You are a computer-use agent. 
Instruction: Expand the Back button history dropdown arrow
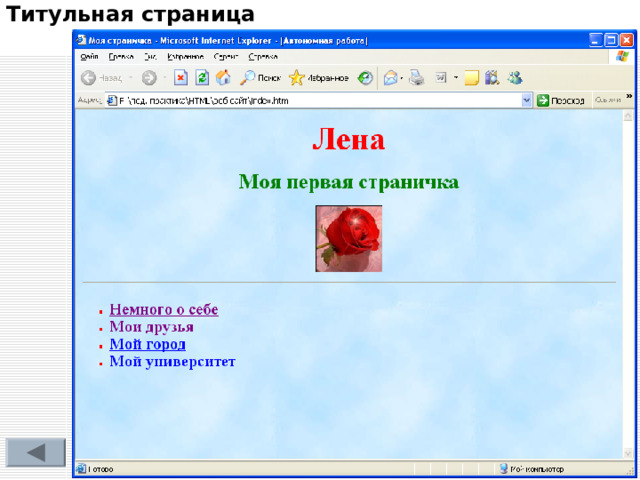tap(130, 78)
